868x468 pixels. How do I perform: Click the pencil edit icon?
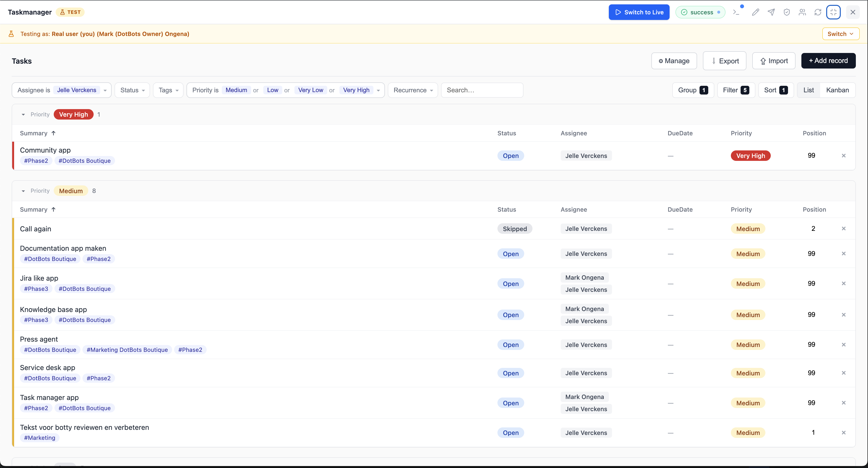755,12
